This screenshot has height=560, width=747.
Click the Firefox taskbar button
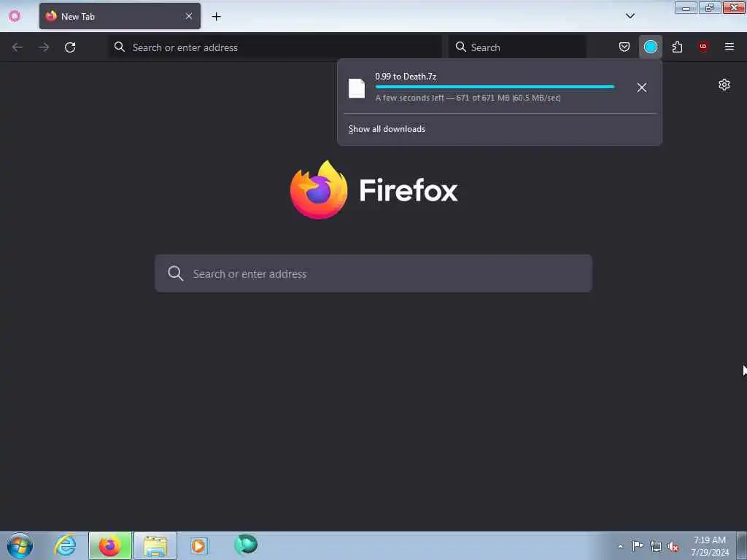click(110, 545)
